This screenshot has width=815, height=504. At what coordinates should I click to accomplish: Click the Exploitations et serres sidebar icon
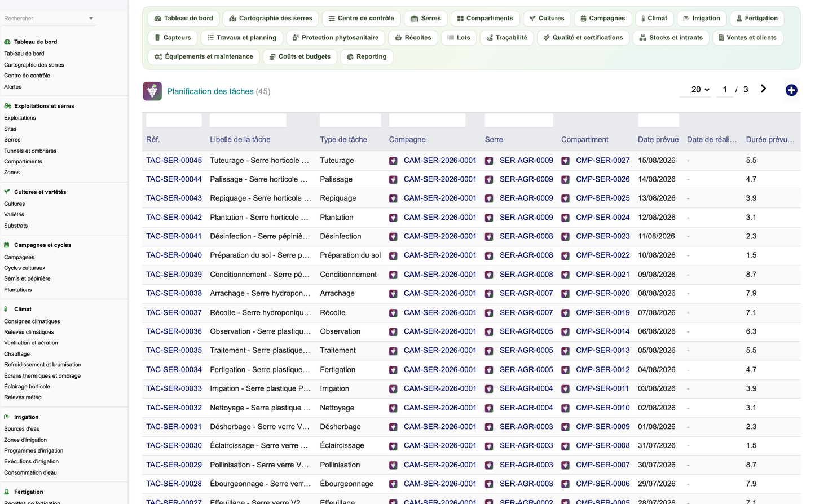(7, 106)
